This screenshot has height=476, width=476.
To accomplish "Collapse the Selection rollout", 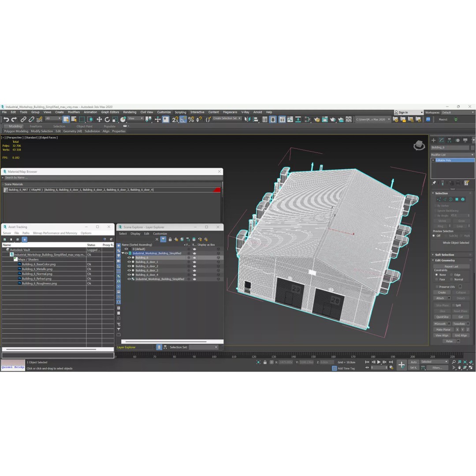I will pos(441,193).
